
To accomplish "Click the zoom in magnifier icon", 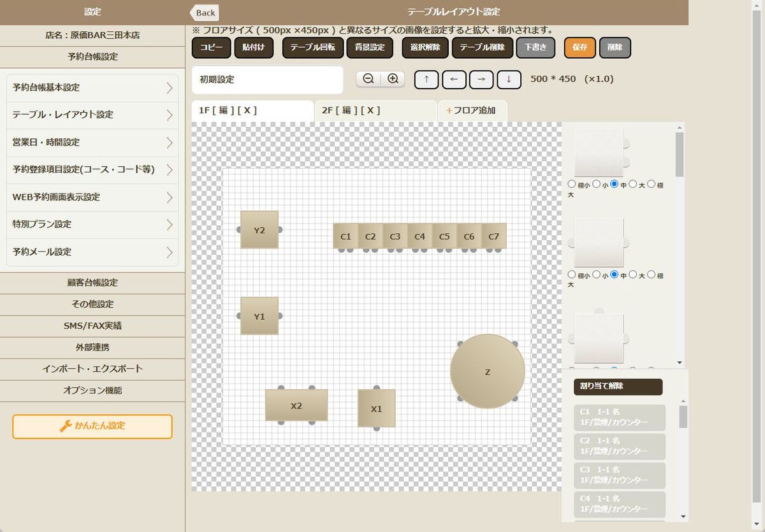I will (393, 79).
